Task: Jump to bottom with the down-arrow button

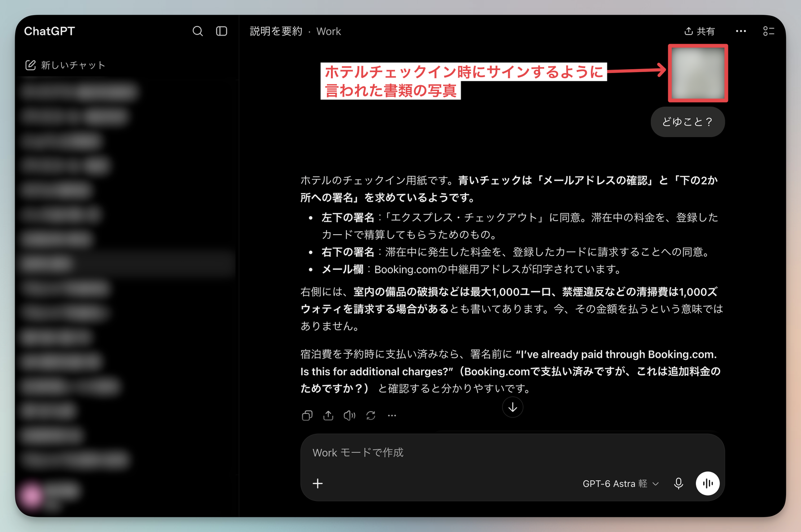Action: pos(513,407)
